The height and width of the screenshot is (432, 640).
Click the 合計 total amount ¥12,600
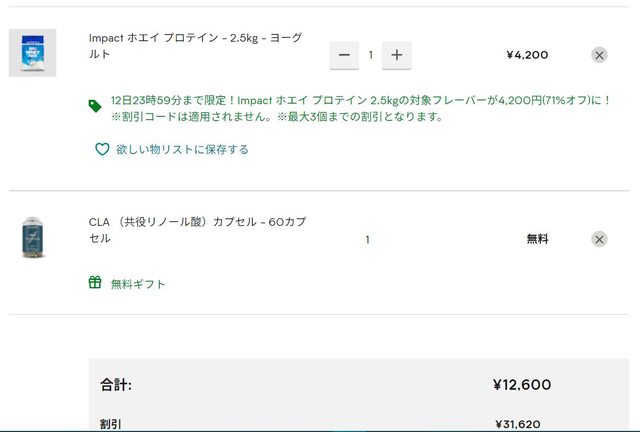[521, 385]
